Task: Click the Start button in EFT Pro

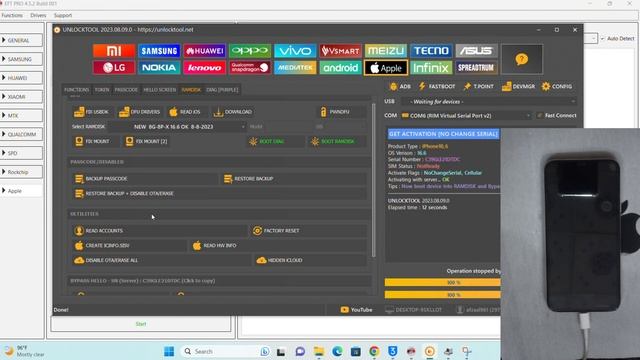Action: click(x=141, y=324)
